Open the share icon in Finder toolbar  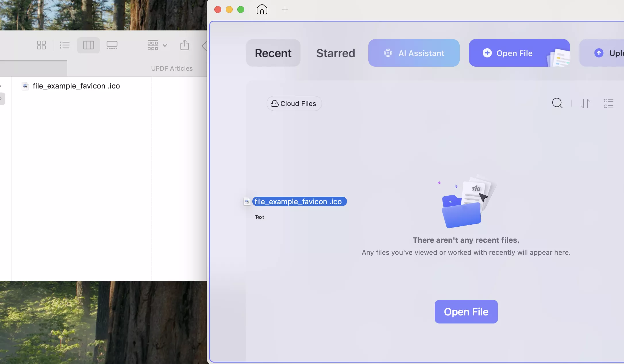(184, 45)
